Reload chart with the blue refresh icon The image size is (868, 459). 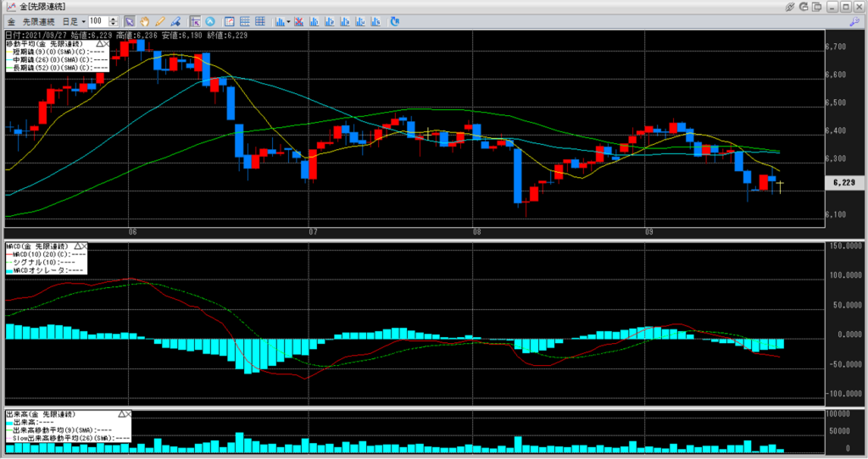[395, 21]
